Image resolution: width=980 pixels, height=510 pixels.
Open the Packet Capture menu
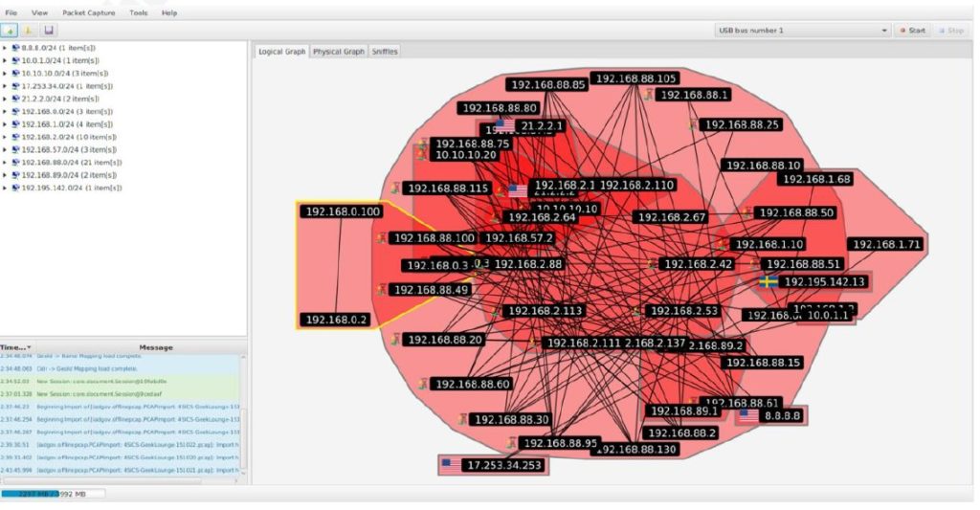pyautogui.click(x=89, y=12)
